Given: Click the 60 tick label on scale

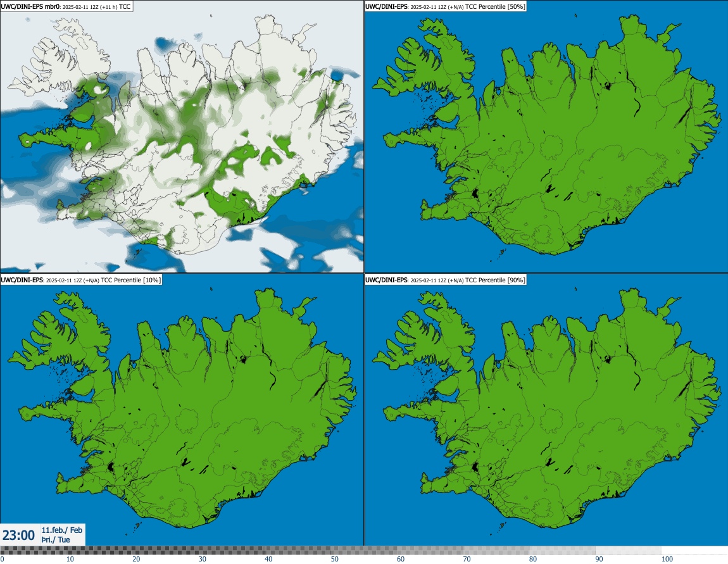Looking at the screenshot, I should (x=401, y=560).
